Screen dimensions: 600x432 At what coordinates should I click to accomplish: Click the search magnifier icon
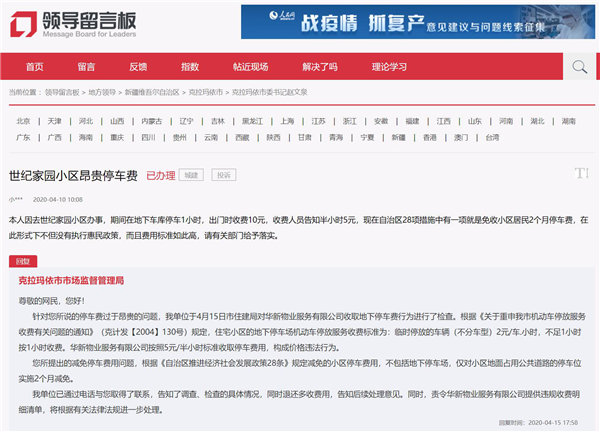579,67
